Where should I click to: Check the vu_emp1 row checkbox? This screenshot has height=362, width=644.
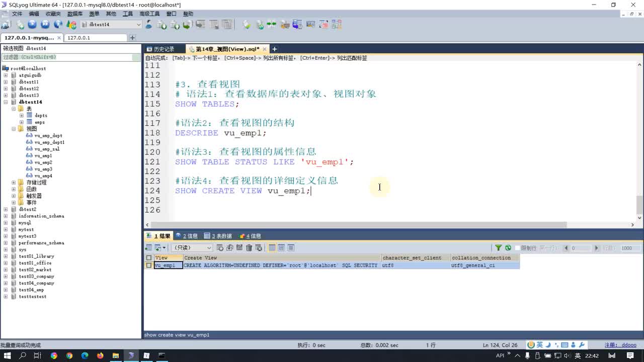(x=148, y=265)
